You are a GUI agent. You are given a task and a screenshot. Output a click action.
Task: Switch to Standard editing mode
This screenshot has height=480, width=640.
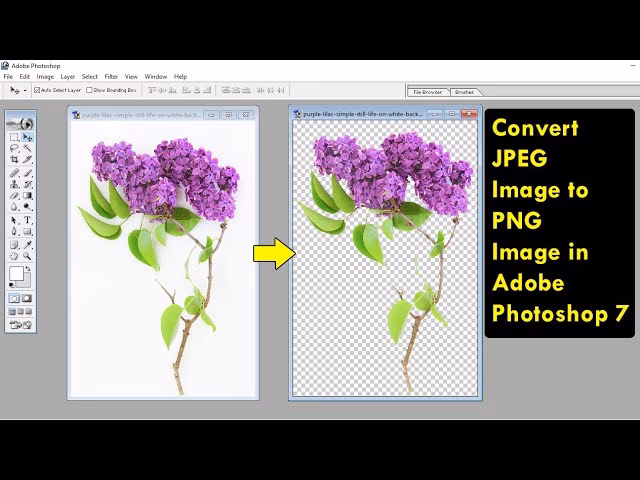(14, 298)
